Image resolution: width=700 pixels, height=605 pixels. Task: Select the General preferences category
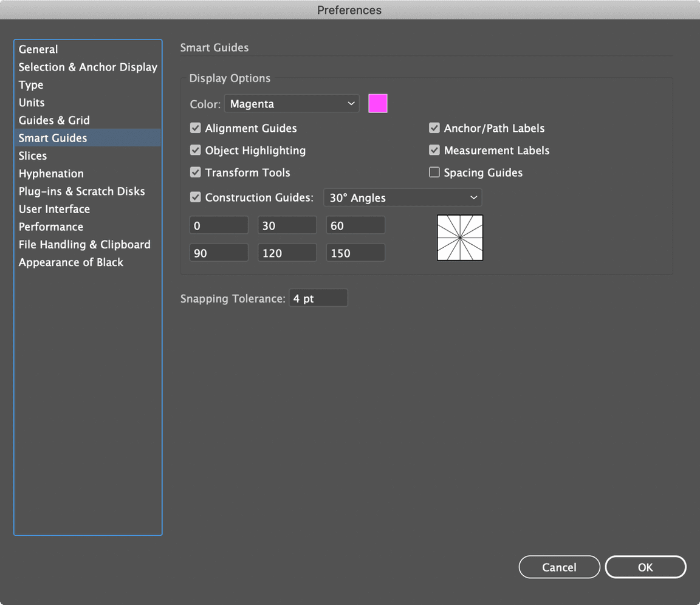point(38,50)
